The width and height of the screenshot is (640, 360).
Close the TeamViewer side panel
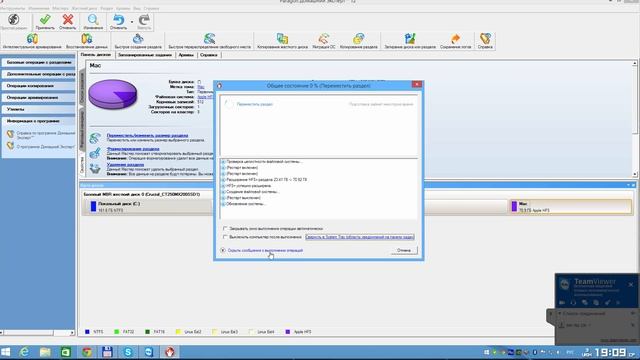[x=631, y=284]
